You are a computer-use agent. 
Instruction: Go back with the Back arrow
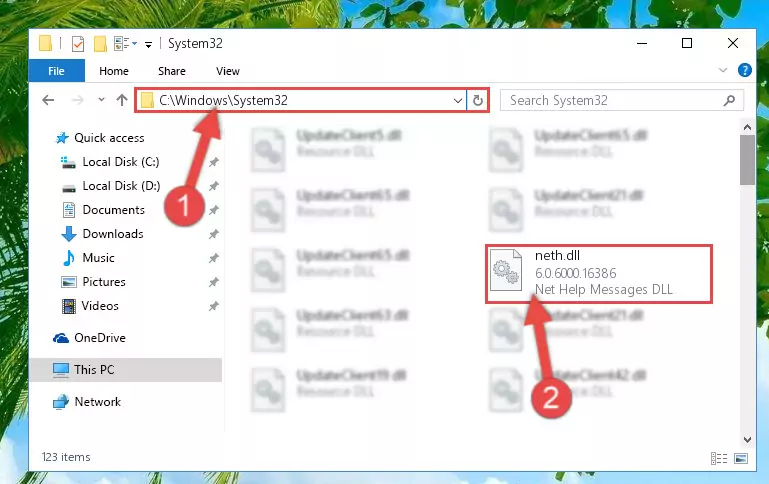(x=48, y=100)
